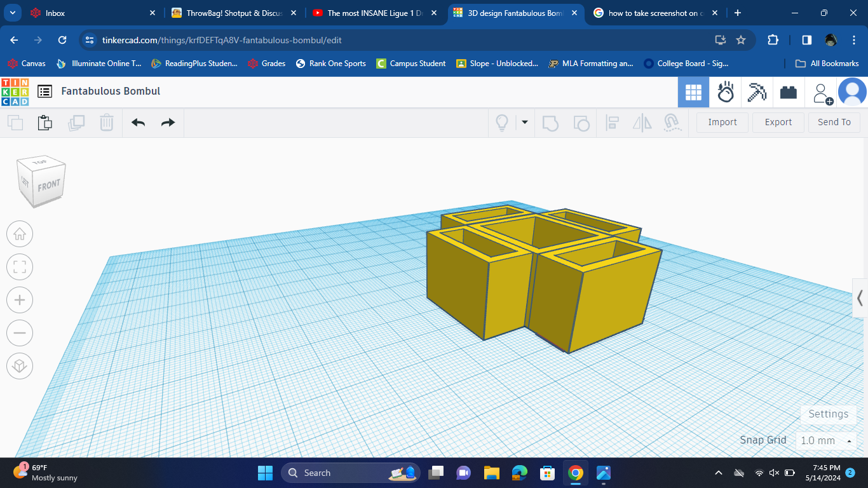Select the Minecraft pickaxe mode icon
This screenshot has height=488, width=868.
point(757,93)
